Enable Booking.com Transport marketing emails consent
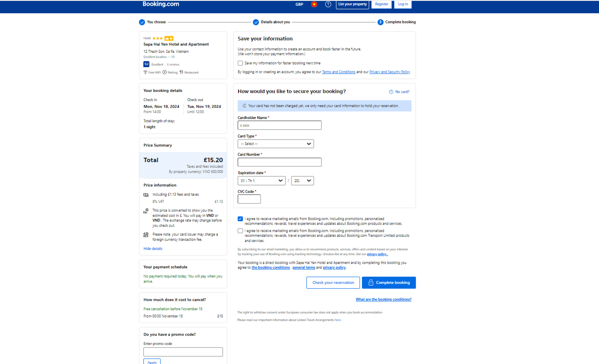 coord(240,231)
